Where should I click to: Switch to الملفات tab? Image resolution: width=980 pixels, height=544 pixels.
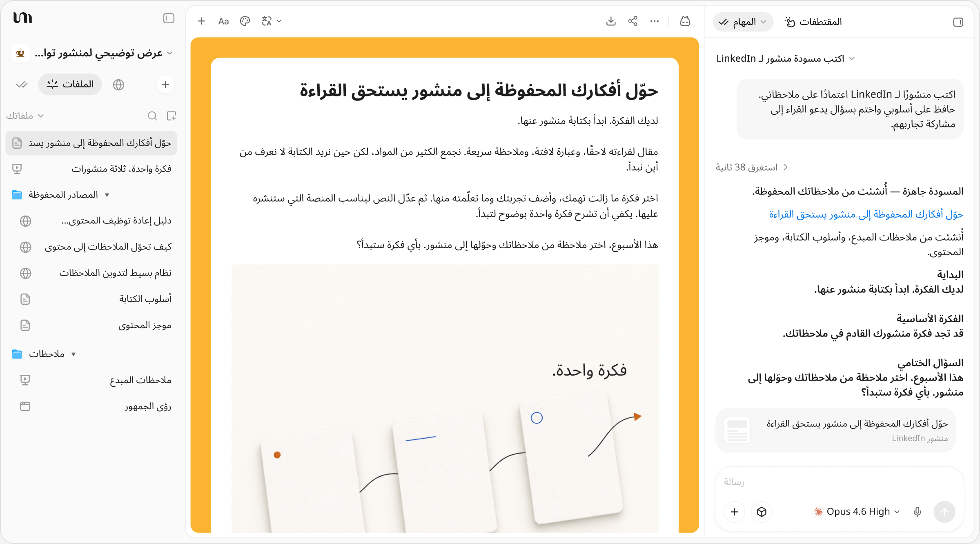click(x=70, y=85)
